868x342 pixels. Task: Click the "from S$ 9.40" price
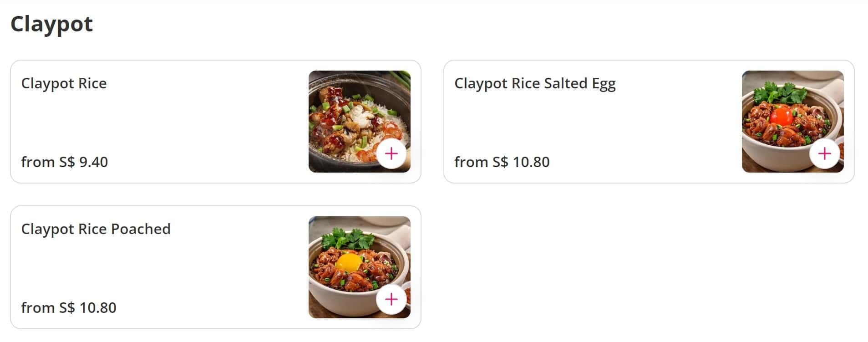pos(65,162)
